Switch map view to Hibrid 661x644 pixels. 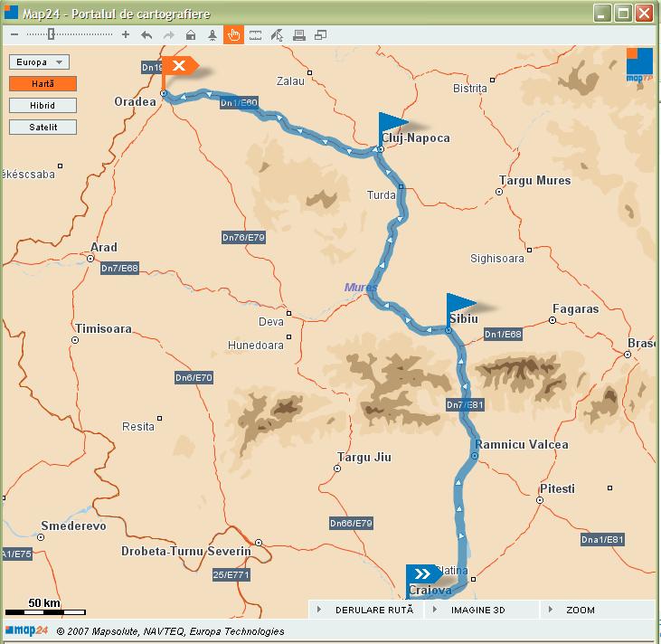[42, 106]
